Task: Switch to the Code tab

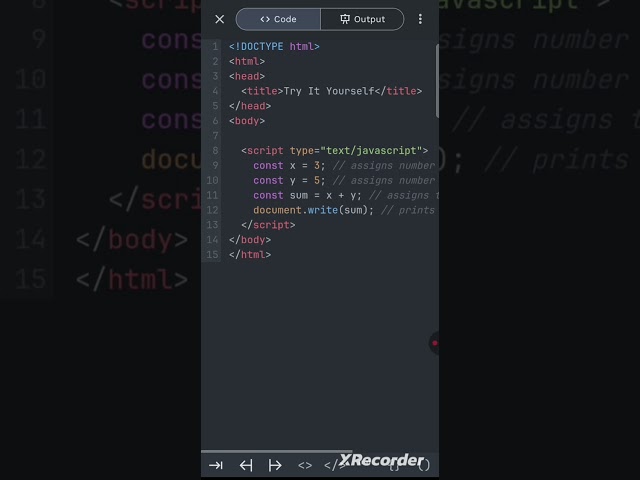Action: [x=278, y=19]
